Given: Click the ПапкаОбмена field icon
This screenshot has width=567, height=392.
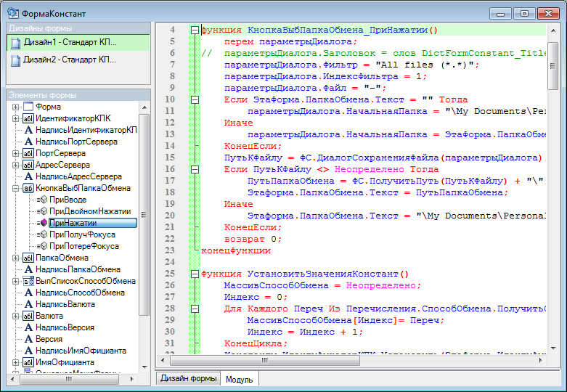Looking at the screenshot, I should tap(28, 258).
